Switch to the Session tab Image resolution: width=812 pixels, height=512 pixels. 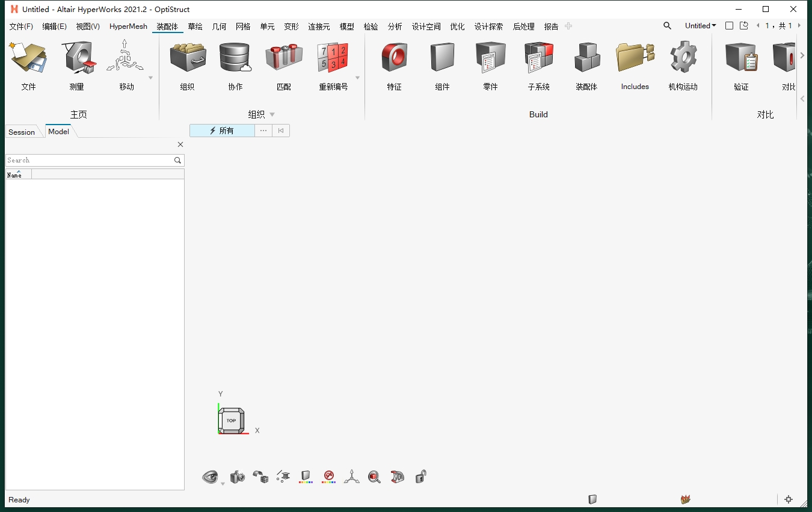click(22, 132)
